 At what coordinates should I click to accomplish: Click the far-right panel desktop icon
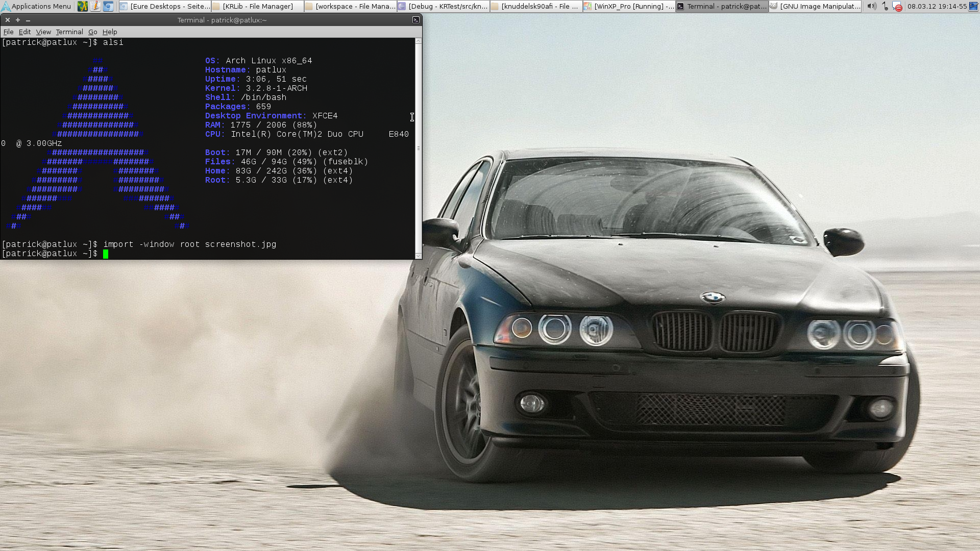(x=974, y=6)
